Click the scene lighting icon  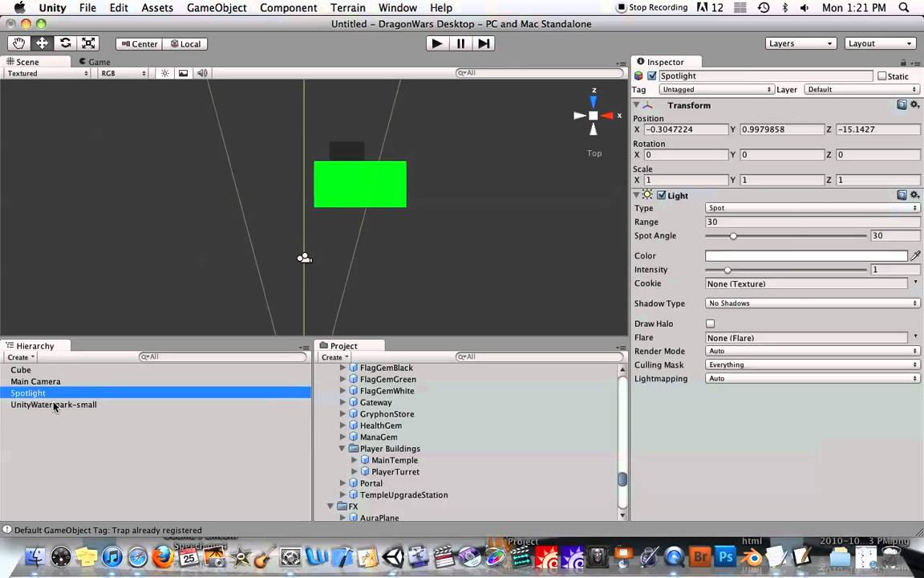pos(164,73)
